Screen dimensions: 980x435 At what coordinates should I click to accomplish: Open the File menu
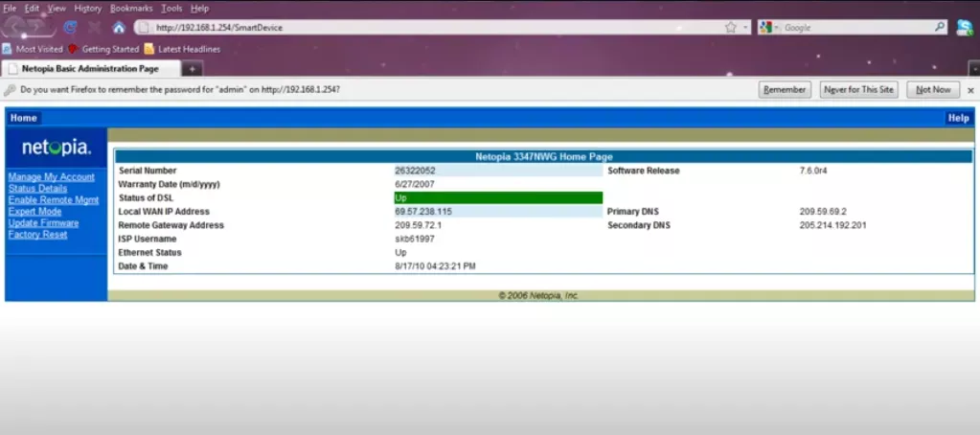(10, 9)
